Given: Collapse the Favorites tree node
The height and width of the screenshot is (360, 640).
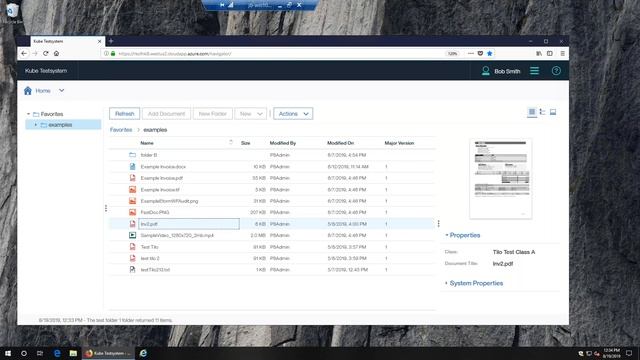Looking at the screenshot, I should [x=29, y=114].
